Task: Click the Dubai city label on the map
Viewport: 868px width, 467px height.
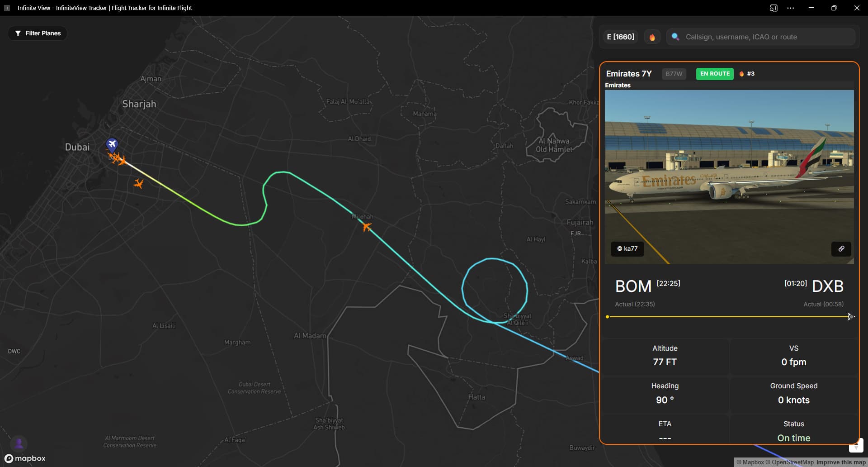Action: coord(77,147)
